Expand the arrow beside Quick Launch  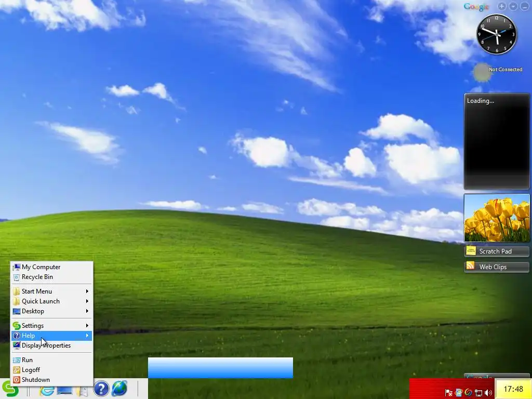(87, 301)
